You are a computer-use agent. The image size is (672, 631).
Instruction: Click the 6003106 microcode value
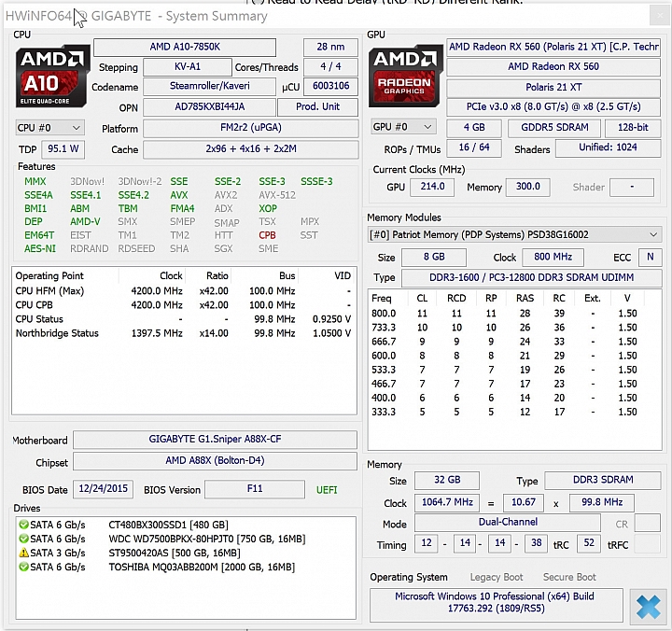tap(330, 86)
